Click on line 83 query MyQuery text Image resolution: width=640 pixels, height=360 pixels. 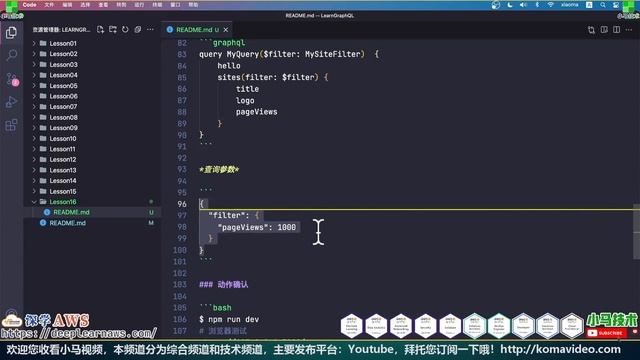tap(288, 54)
